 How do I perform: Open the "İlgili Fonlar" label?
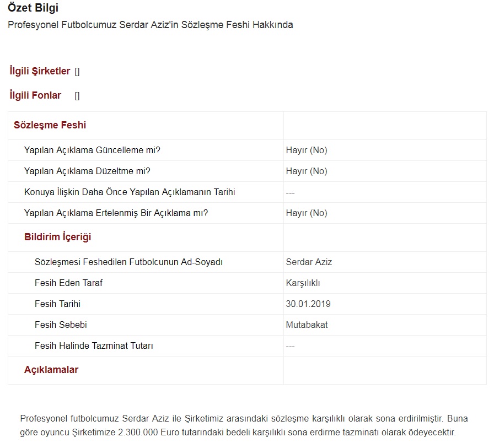coord(35,96)
